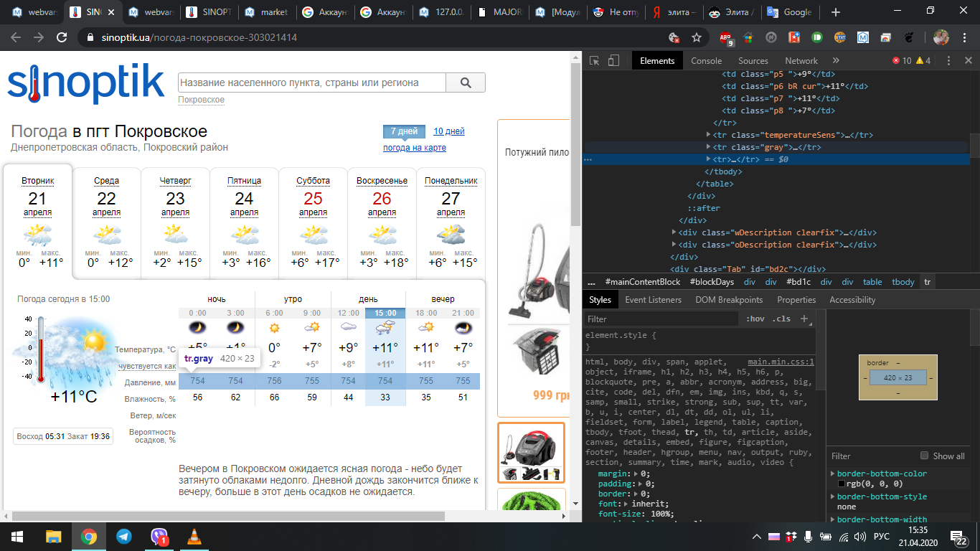Expand the div wDescription clearfix node
This screenshot has width=980, height=551.
[674, 232]
